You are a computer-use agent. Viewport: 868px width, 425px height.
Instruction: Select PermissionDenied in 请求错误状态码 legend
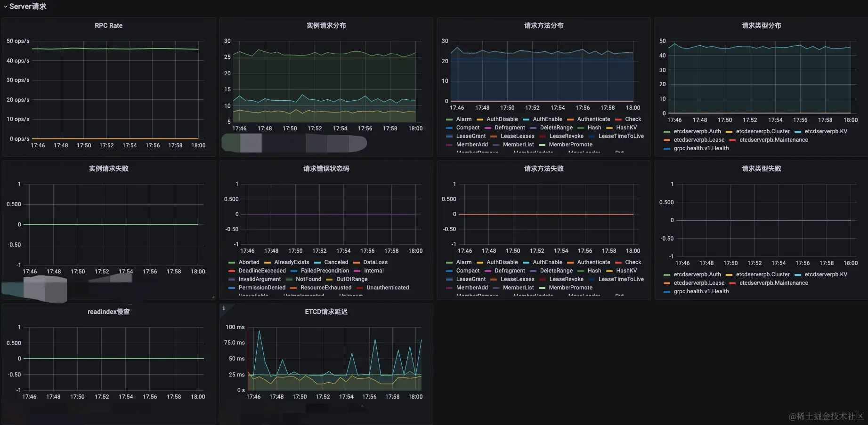(262, 288)
